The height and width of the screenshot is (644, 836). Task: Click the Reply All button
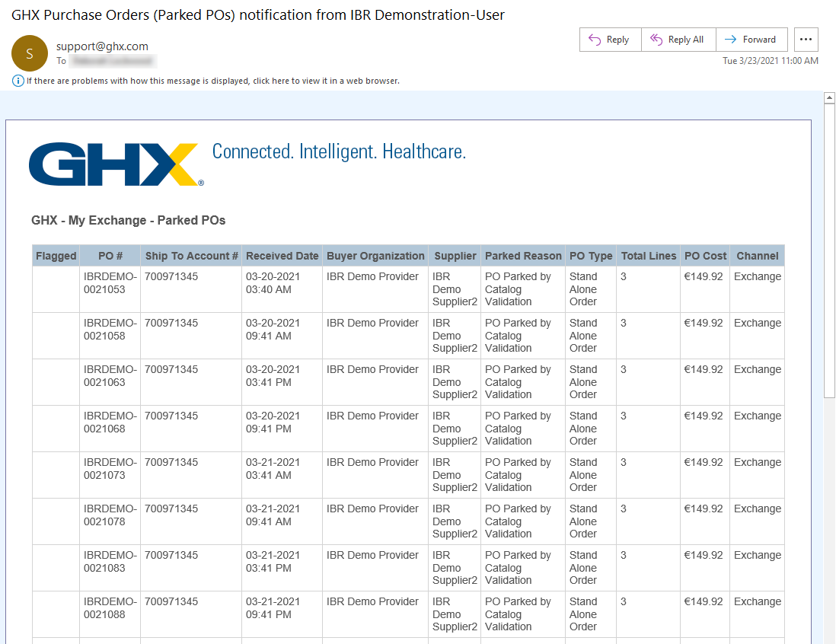click(x=678, y=40)
